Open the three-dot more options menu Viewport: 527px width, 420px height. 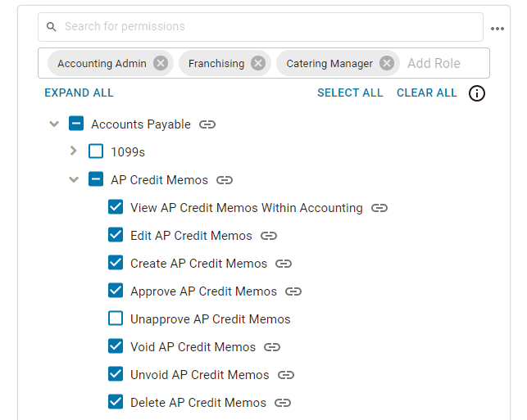497,29
